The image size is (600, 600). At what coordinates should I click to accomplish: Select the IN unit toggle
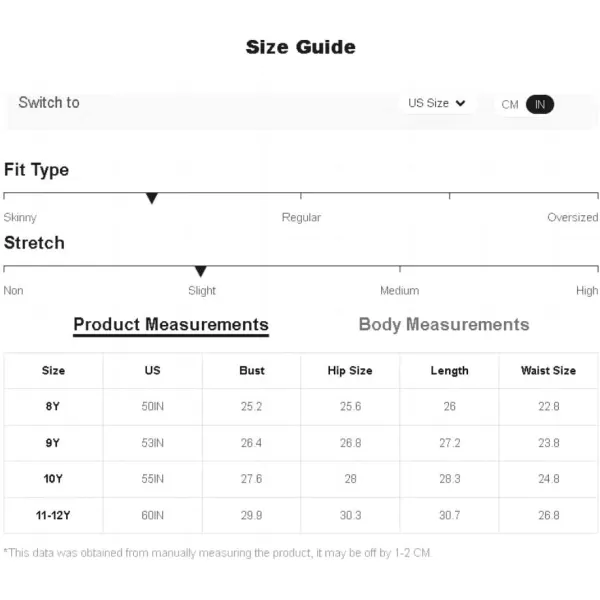click(540, 104)
